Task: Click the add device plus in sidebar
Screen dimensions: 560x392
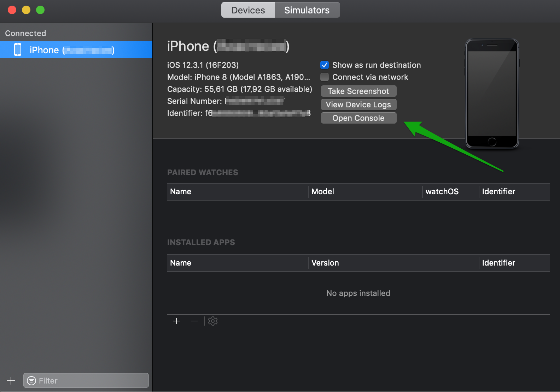Action: click(x=11, y=381)
